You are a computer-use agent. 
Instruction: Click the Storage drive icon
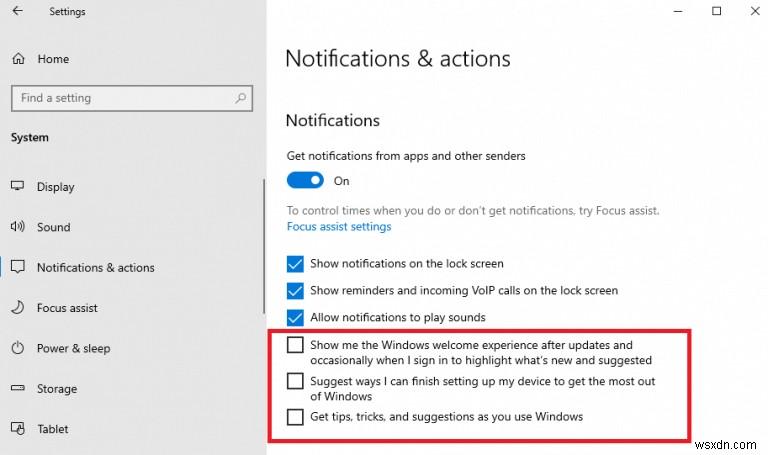18,388
